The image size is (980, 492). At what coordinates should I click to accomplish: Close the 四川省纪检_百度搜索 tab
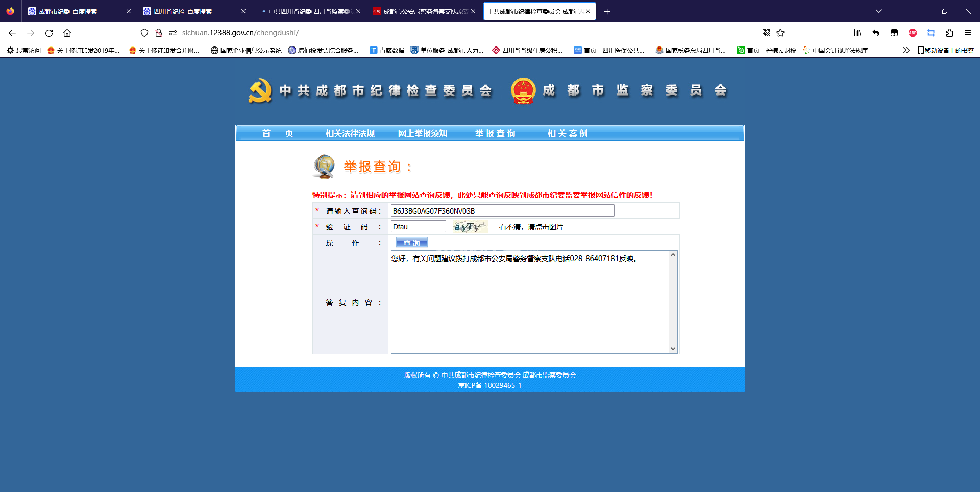click(243, 11)
